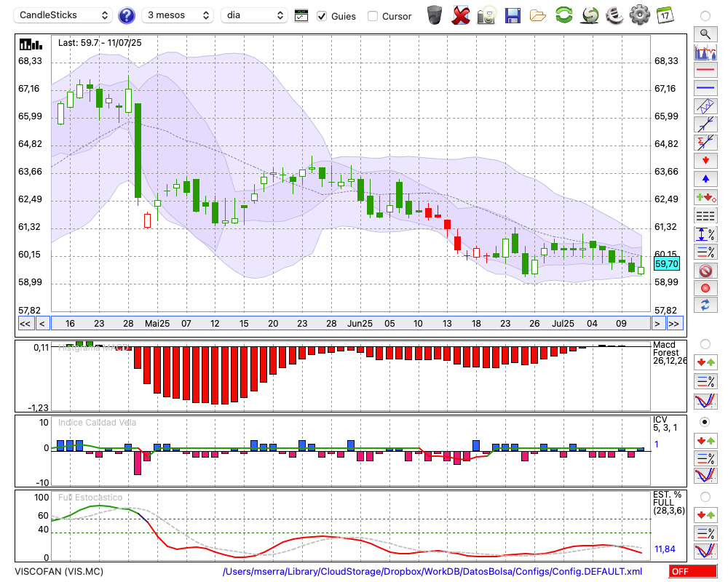Open the CandleSticks chart type dropdown
The width and height of the screenshot is (728, 582).
tap(63, 15)
